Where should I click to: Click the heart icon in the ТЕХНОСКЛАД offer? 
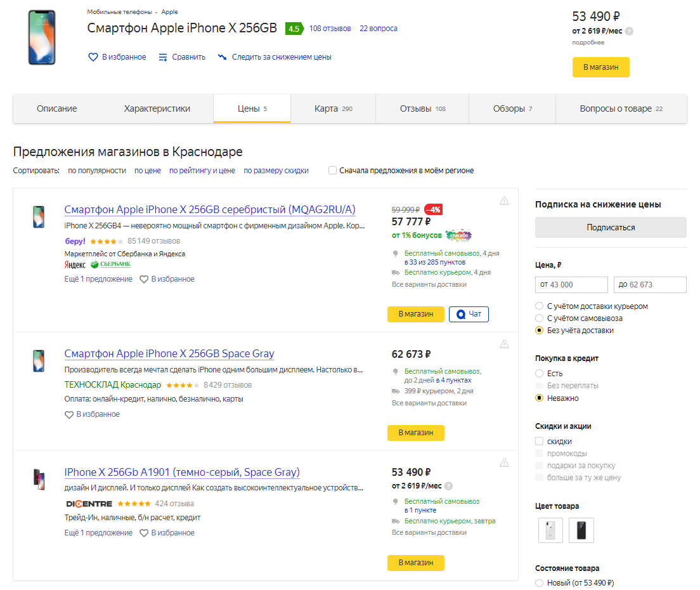pyautogui.click(x=68, y=414)
